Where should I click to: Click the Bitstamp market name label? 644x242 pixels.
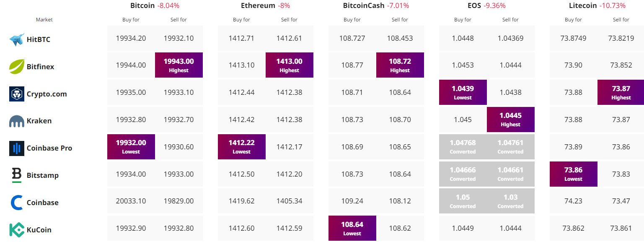tap(42, 175)
